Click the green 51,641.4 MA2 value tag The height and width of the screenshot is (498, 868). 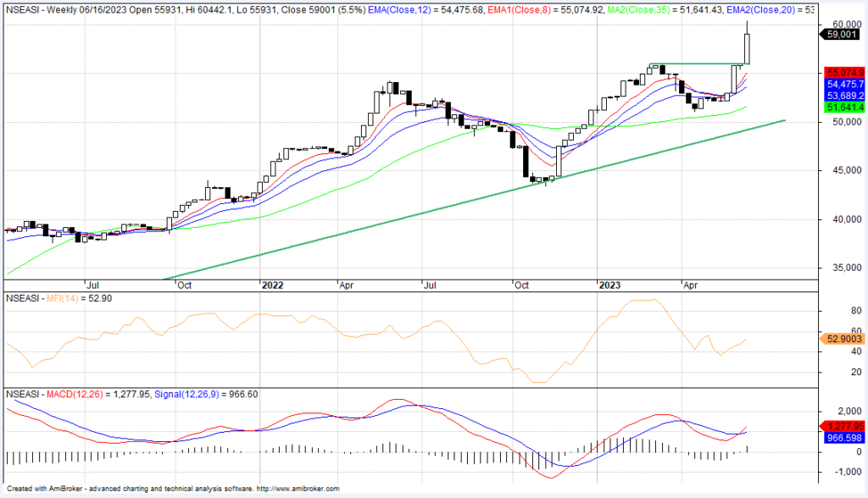(x=843, y=108)
